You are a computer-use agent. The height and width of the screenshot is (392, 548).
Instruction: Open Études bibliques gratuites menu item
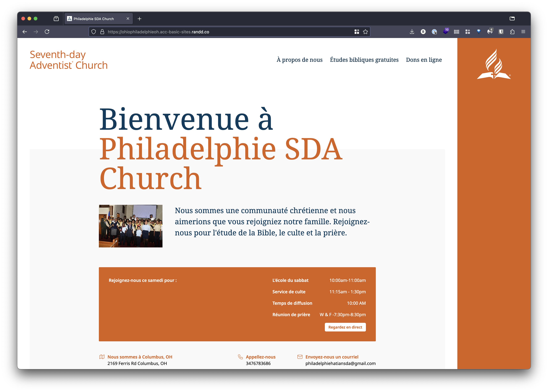[x=364, y=60]
